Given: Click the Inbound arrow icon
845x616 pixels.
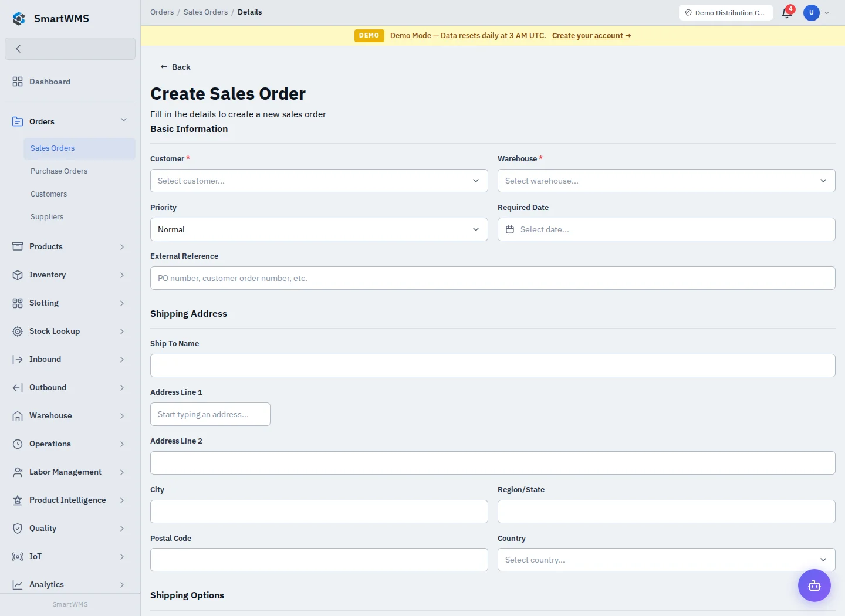Looking at the screenshot, I should 18,359.
